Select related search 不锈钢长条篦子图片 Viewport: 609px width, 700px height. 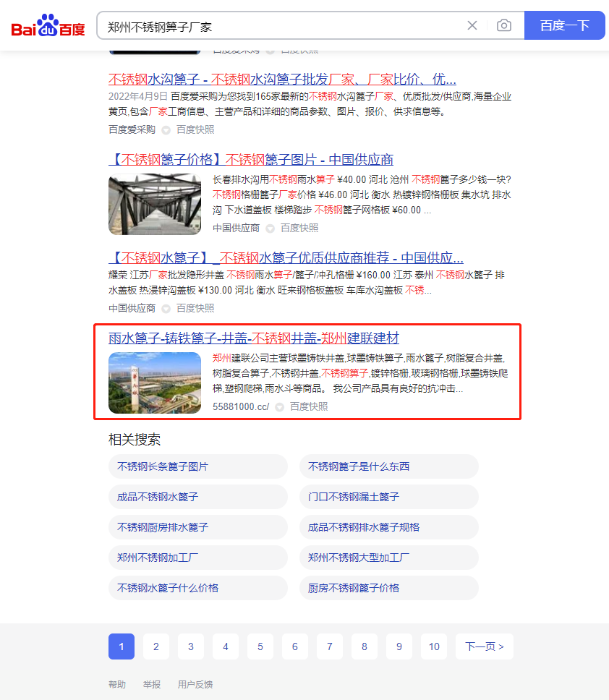coord(197,466)
